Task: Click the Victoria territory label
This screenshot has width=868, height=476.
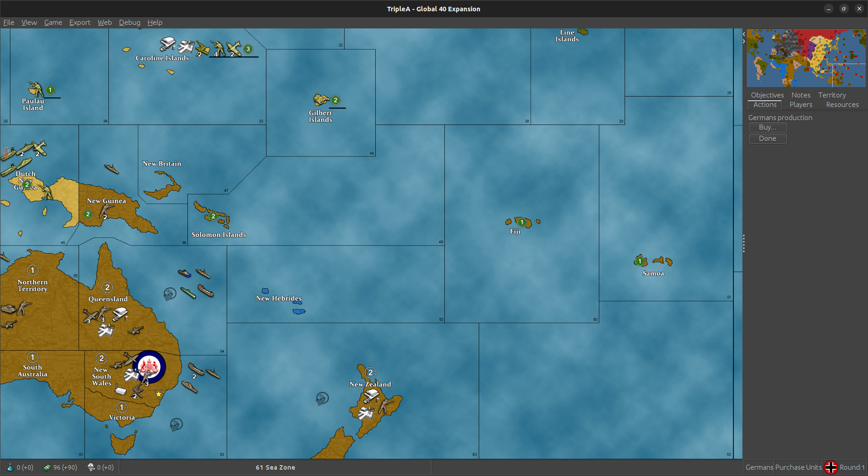Action: (x=122, y=417)
